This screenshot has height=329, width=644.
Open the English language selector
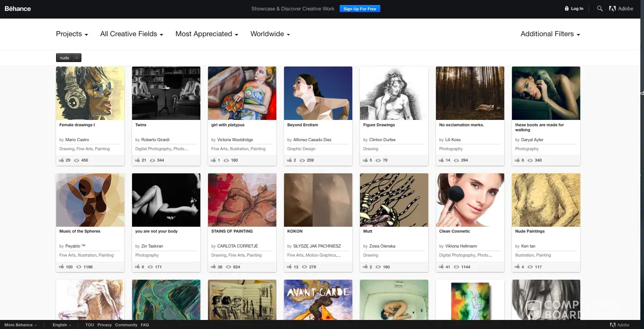62,325
